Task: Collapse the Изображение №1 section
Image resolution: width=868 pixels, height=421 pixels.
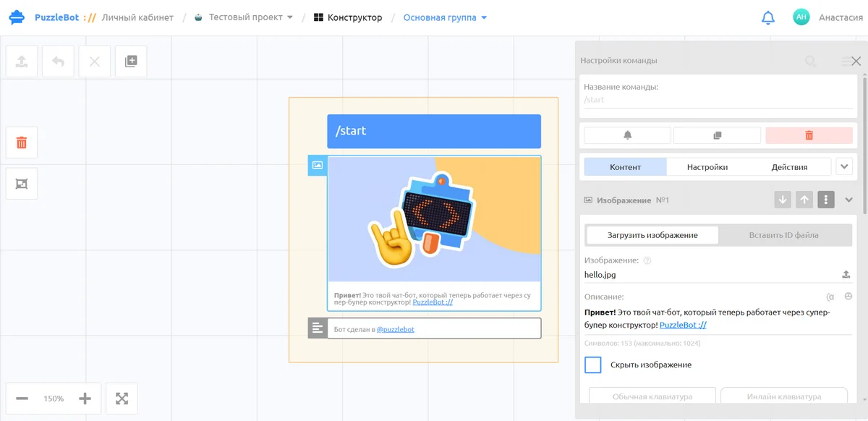Action: click(848, 200)
